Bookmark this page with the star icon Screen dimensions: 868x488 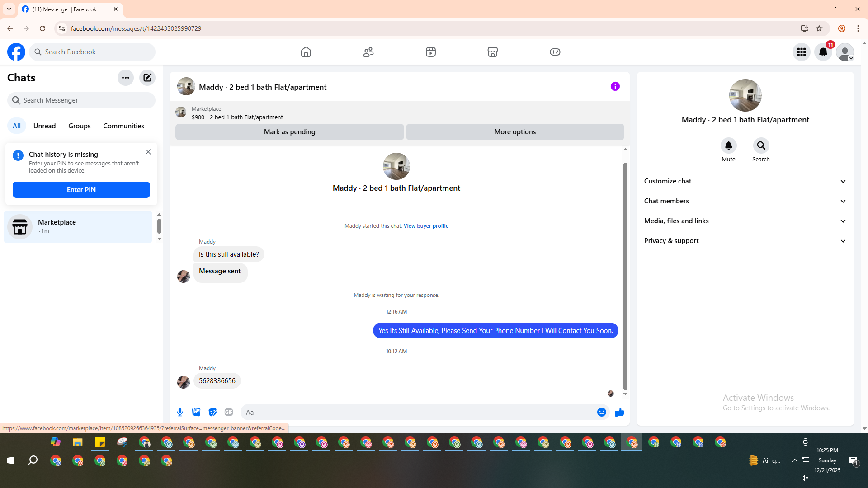coord(819,28)
